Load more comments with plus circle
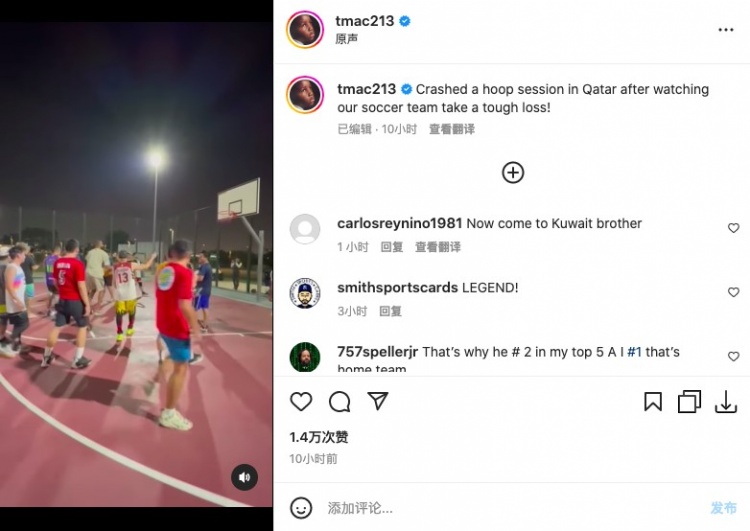This screenshot has height=531, width=750. pos(513,172)
